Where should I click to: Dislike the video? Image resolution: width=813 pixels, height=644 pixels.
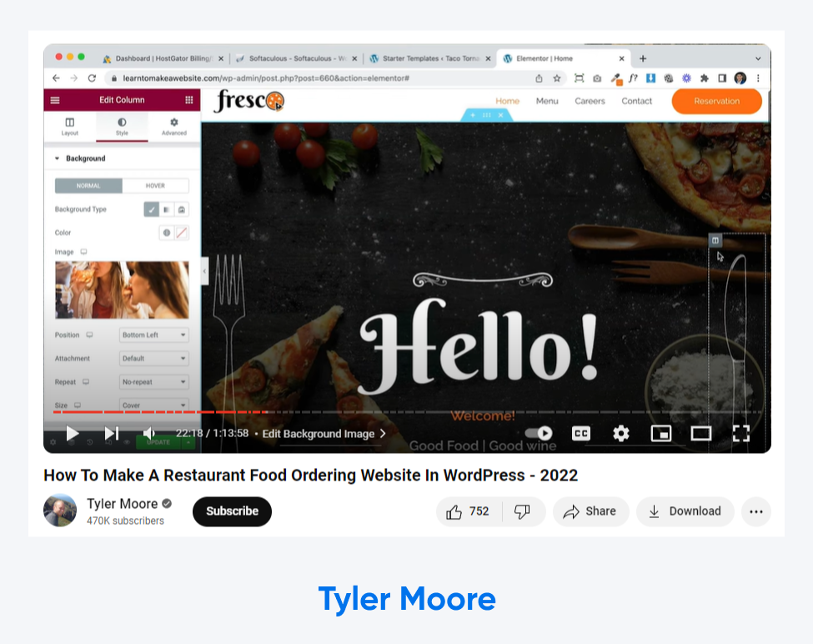click(523, 511)
